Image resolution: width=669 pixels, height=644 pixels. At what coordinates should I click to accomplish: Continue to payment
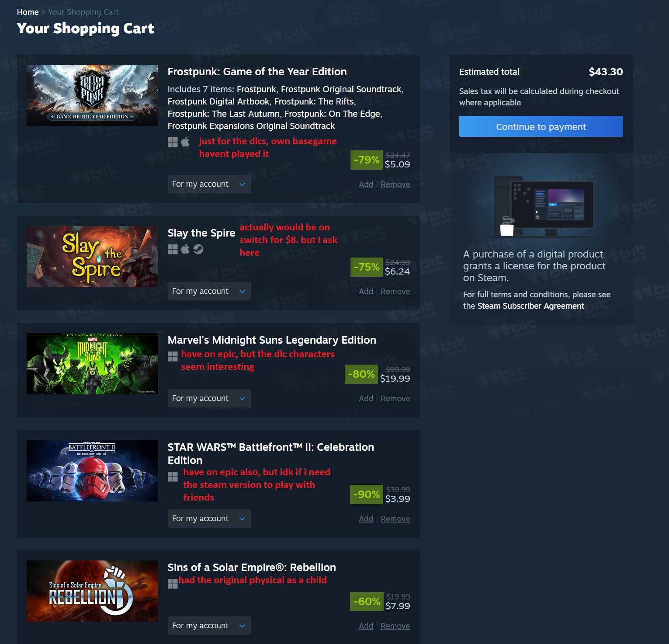coord(541,126)
